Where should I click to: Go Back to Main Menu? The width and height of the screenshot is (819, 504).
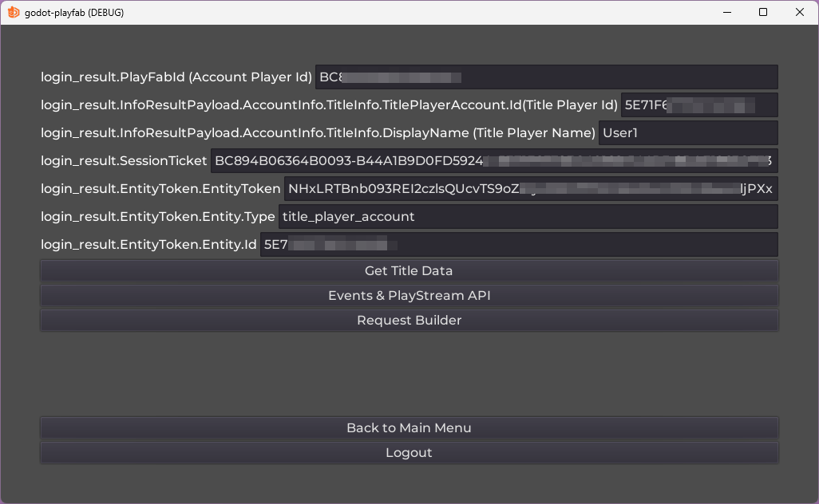(x=409, y=427)
